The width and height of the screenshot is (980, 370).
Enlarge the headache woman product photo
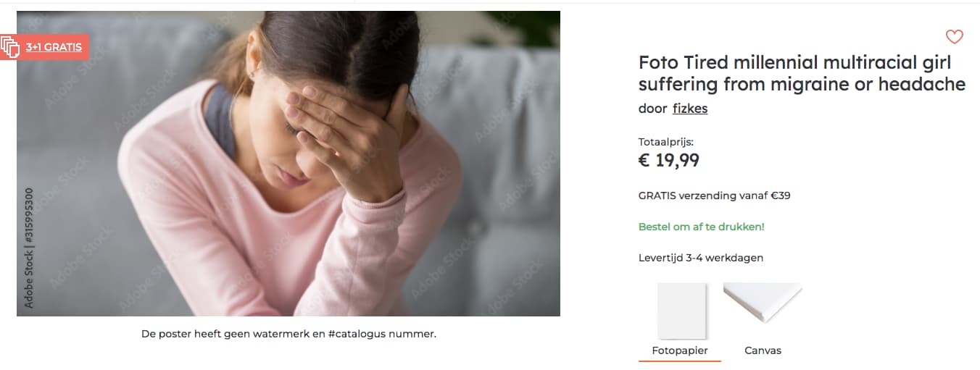click(288, 164)
